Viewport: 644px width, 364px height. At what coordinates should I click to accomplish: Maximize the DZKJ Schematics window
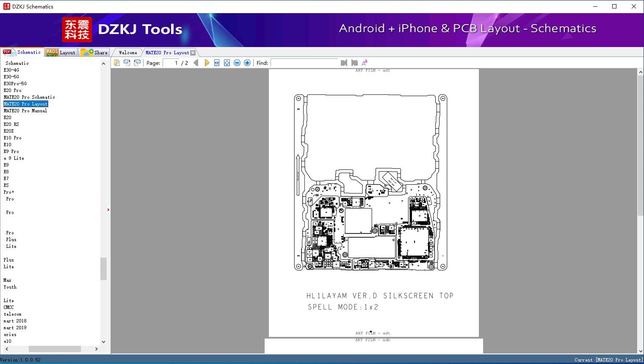614,6
